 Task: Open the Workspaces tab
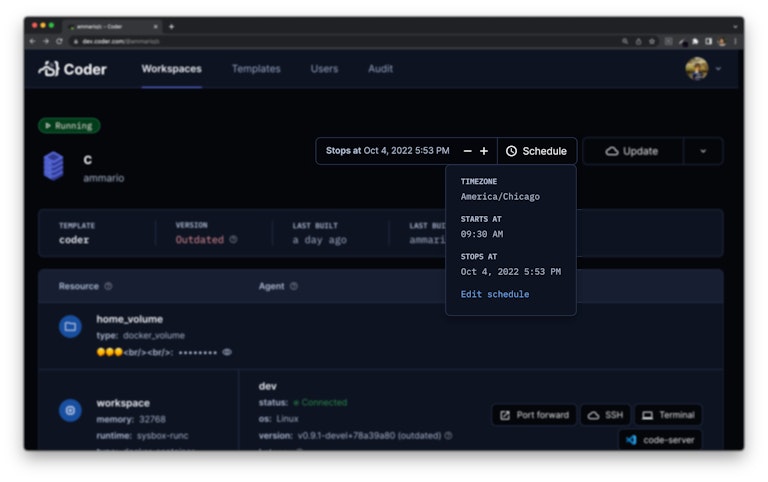[171, 69]
